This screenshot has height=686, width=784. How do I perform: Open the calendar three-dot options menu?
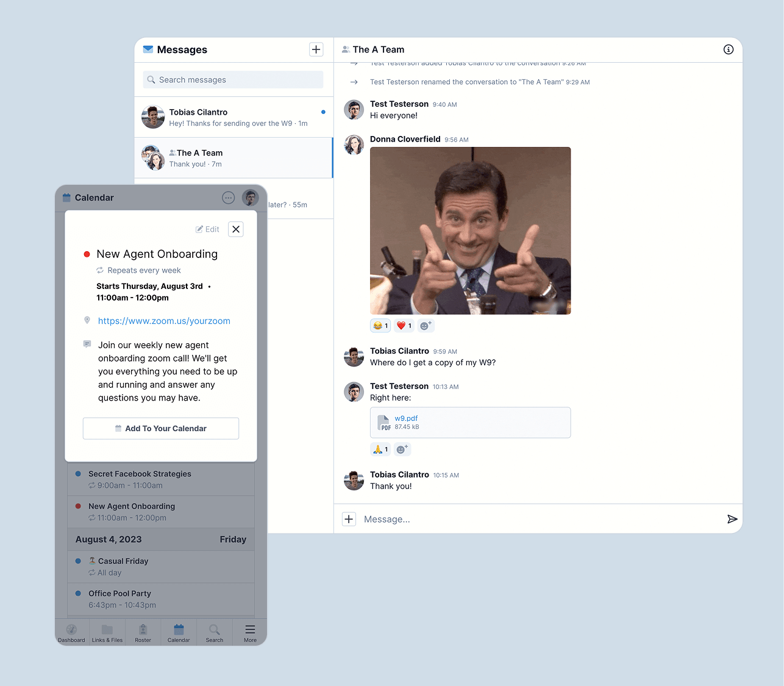click(228, 198)
